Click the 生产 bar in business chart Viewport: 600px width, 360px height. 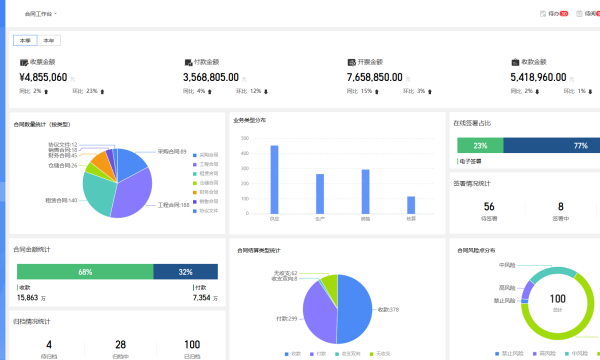pos(320,194)
